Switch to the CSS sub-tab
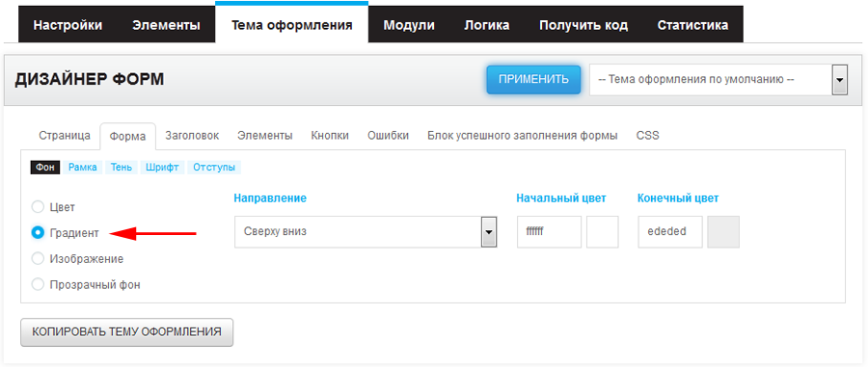Screen dimensions: 868x367 click(x=648, y=136)
